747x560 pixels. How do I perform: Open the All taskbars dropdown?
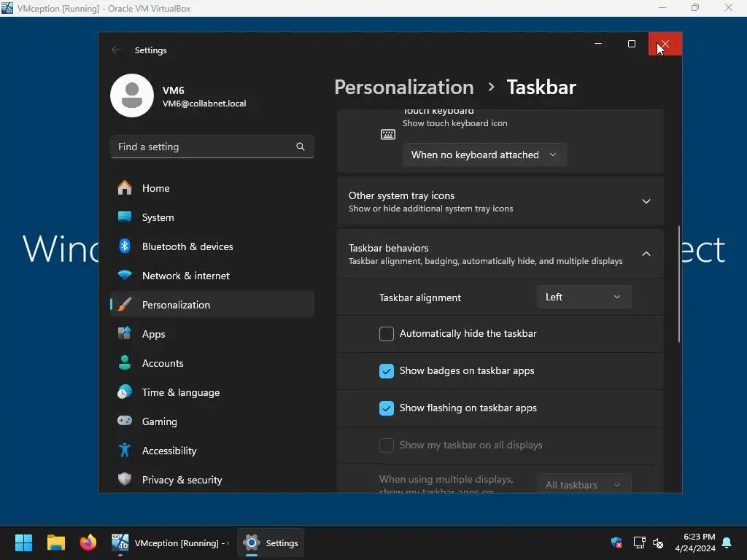[x=584, y=484]
